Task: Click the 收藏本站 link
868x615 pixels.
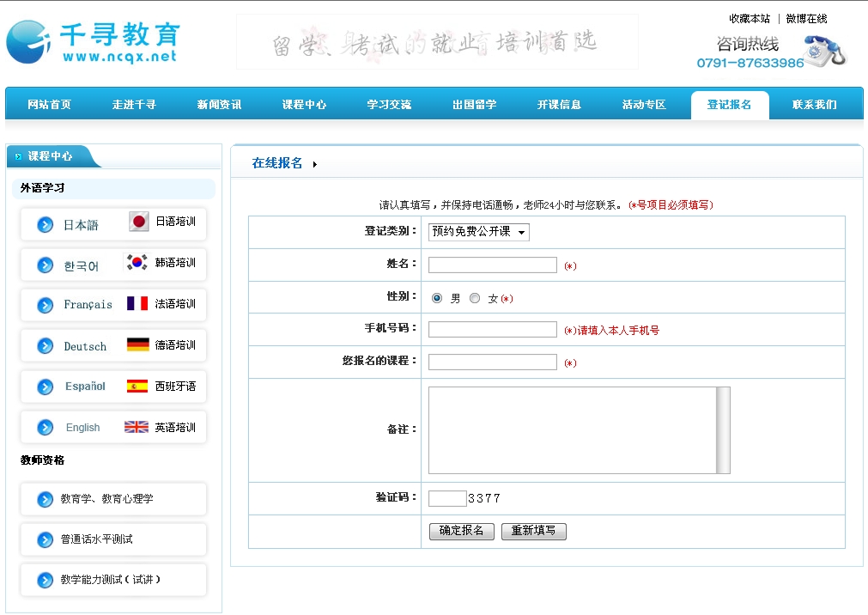Action: [750, 19]
